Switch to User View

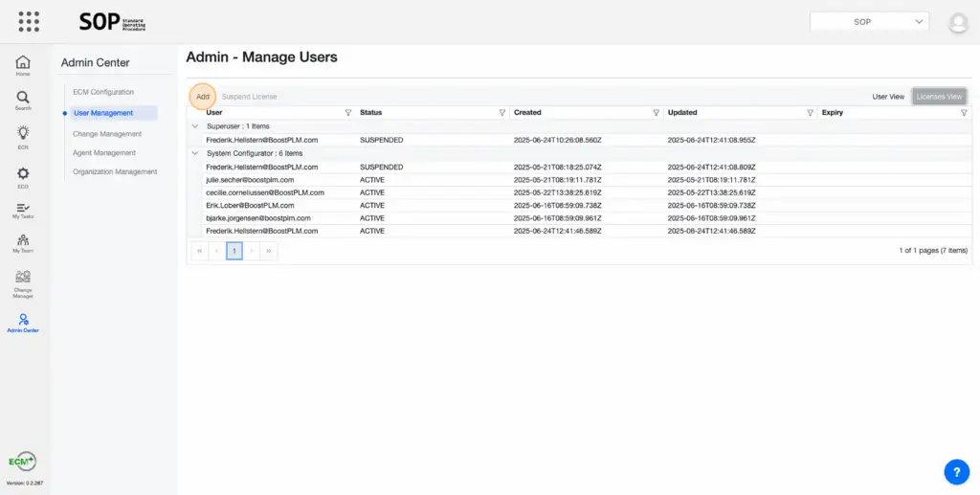887,97
